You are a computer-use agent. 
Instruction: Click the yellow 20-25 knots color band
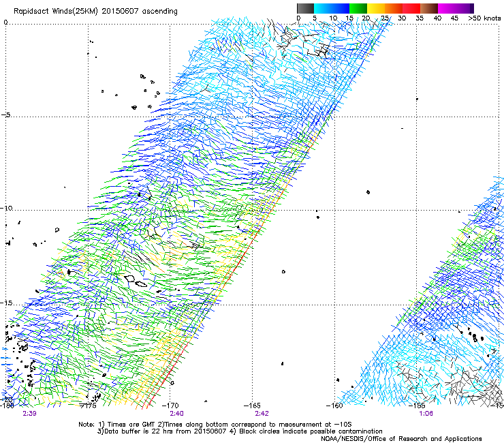coord(376,8)
